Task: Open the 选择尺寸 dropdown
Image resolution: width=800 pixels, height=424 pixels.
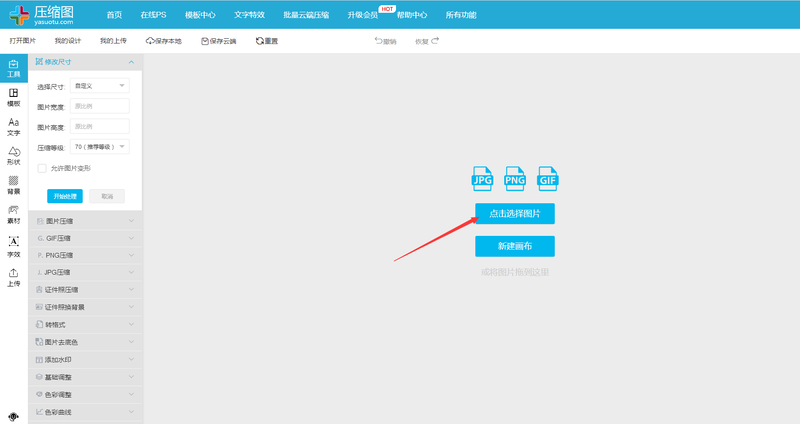Action: coord(99,86)
